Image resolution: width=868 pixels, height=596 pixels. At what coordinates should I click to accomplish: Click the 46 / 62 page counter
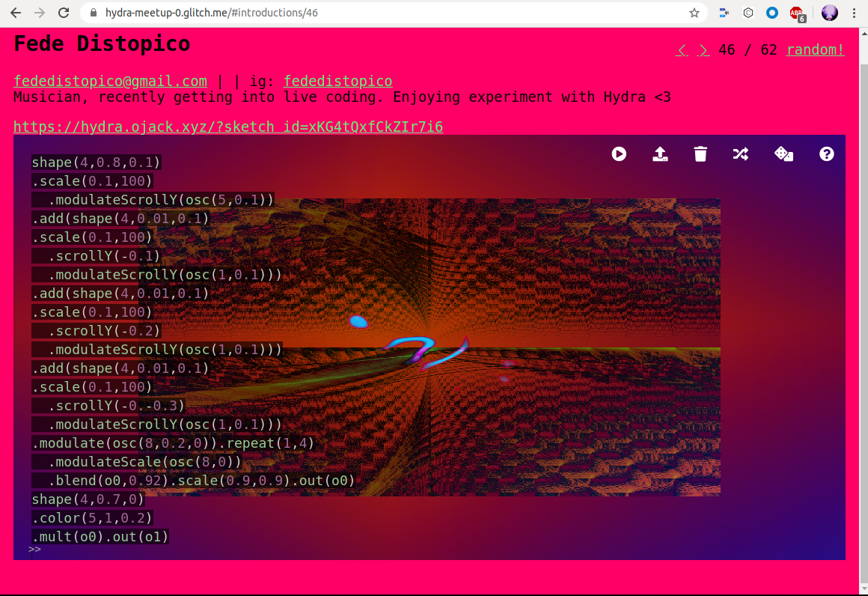[748, 50]
